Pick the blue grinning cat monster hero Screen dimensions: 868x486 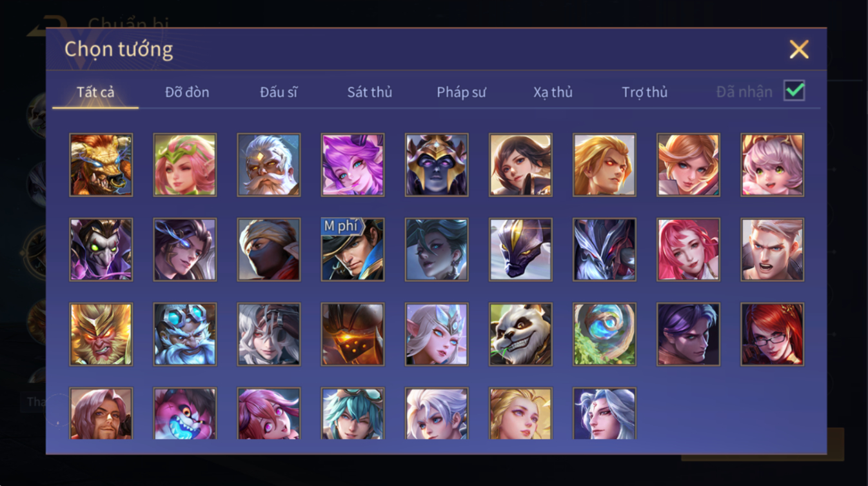point(185,413)
